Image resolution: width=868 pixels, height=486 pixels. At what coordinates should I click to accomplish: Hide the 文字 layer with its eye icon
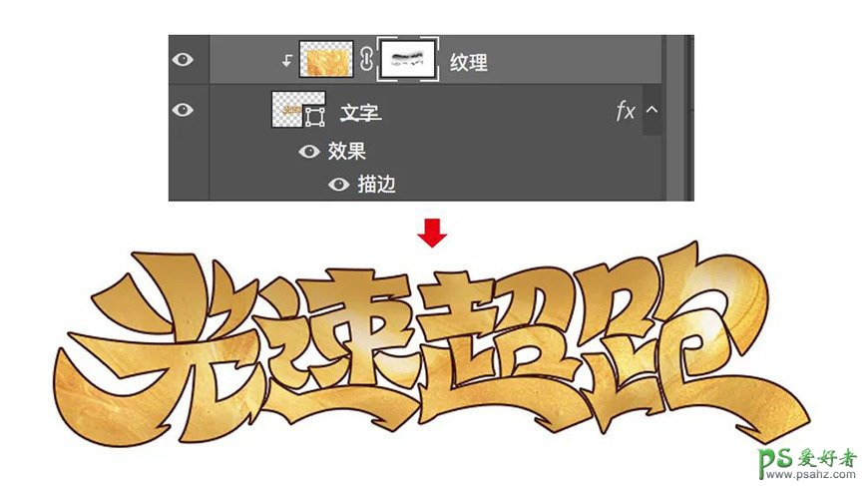click(x=183, y=110)
